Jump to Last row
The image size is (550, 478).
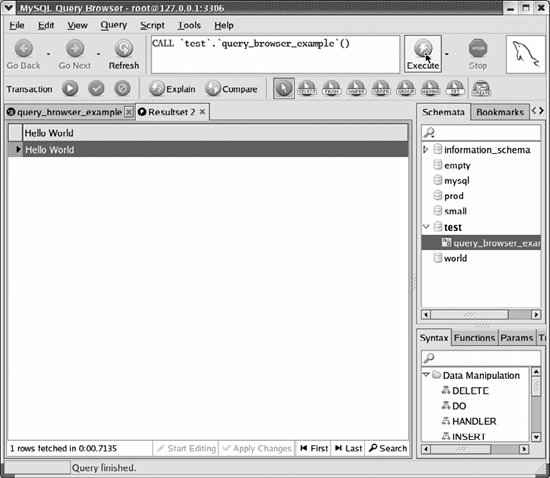coord(348,448)
